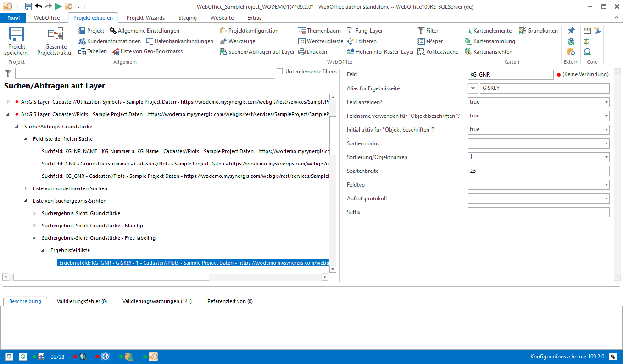Open Höheninfo-Raster-Layer settings
Viewport: 623px width, 364px height.
(380, 52)
